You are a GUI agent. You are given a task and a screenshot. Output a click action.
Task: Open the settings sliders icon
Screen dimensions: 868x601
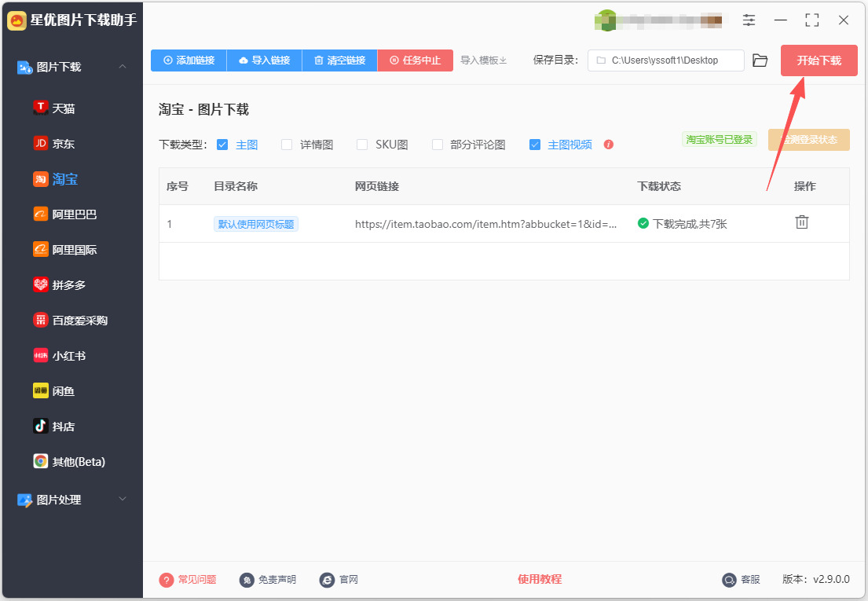749,20
